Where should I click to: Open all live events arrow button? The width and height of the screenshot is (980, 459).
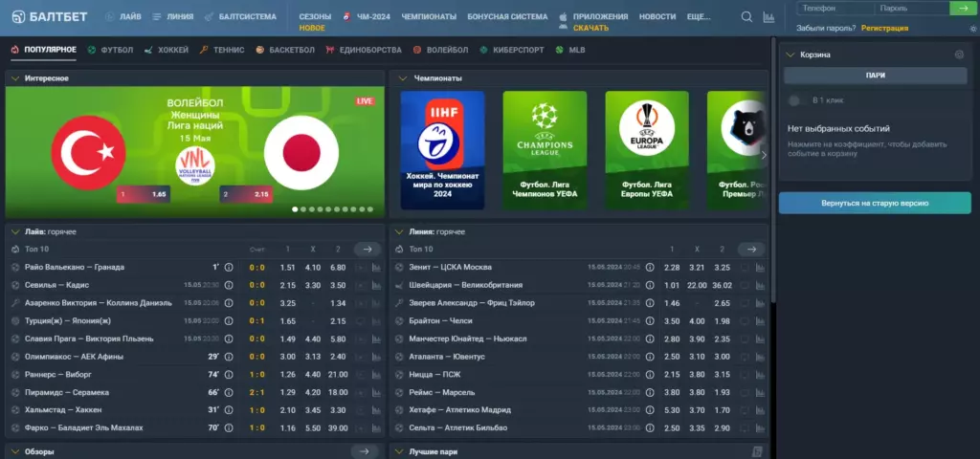point(367,250)
